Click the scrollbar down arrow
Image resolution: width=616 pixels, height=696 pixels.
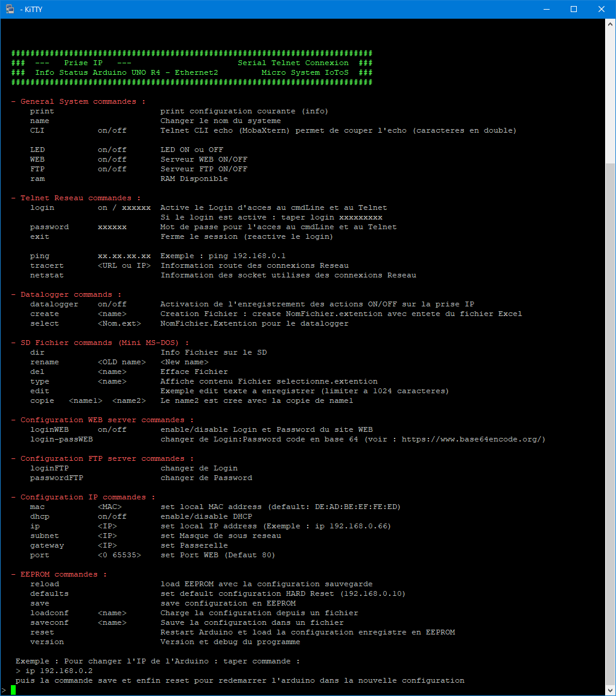(610, 690)
